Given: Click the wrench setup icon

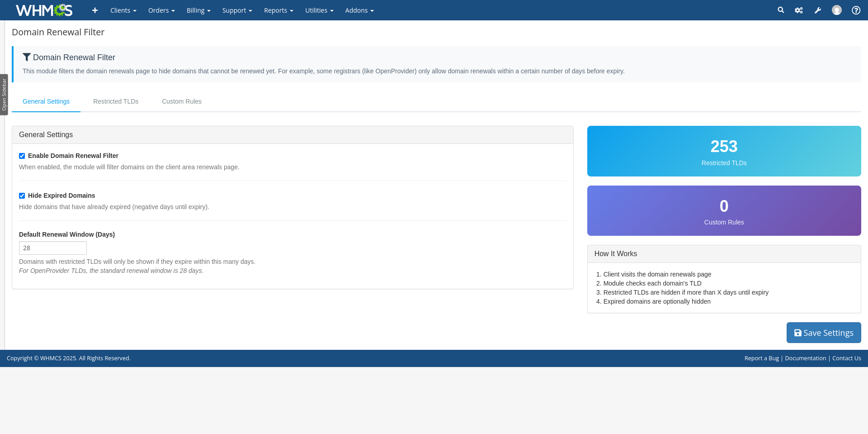Looking at the screenshot, I should [x=818, y=10].
